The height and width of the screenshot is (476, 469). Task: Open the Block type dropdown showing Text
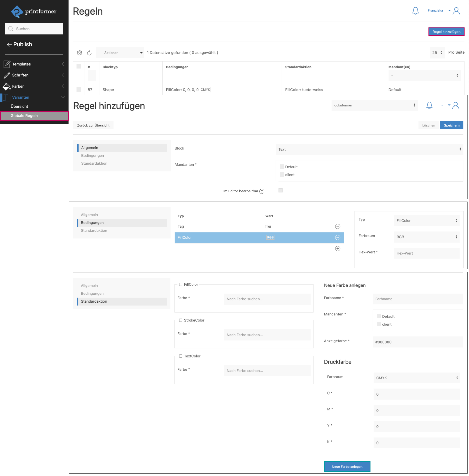tap(369, 149)
